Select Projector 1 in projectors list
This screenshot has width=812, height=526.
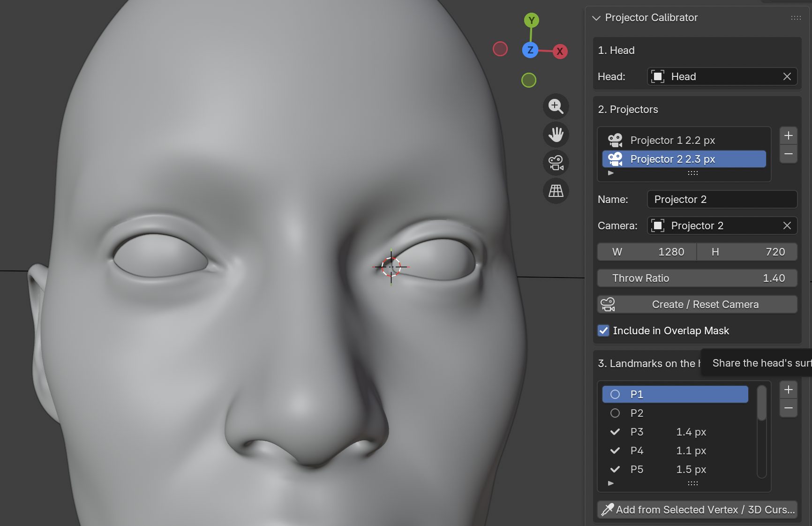click(x=684, y=140)
